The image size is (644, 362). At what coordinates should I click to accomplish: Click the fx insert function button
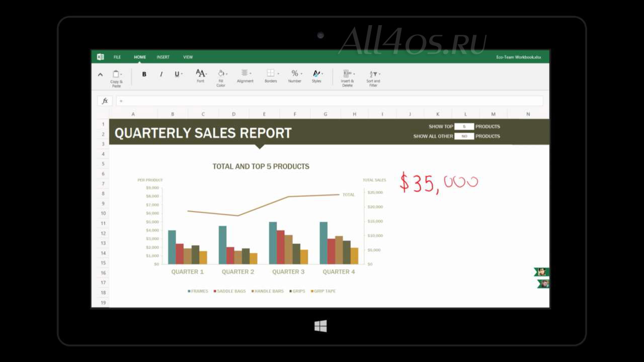105,101
